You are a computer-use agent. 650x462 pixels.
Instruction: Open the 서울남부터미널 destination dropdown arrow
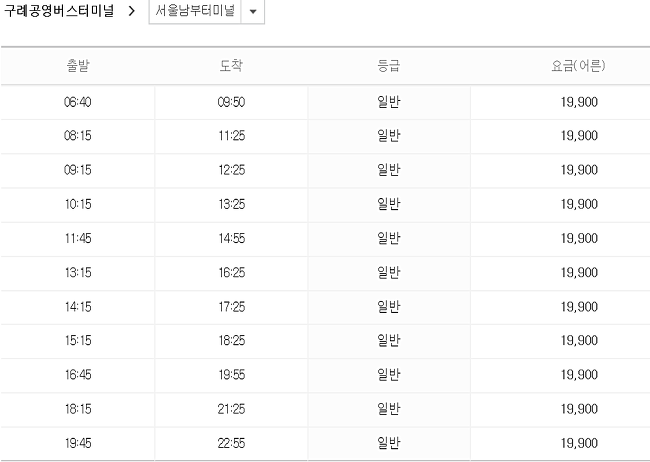click(x=253, y=11)
